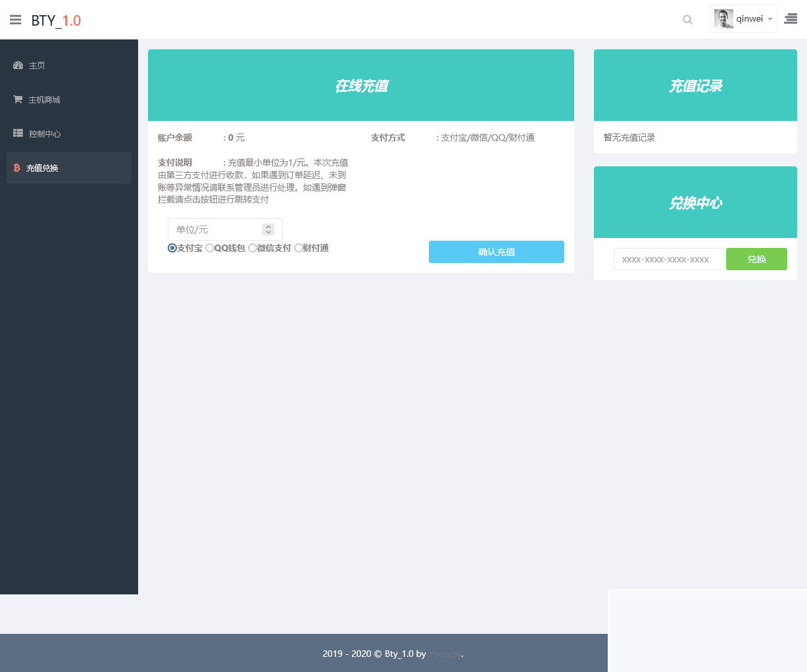Navigate to the 控制中心 menu entry

(x=43, y=133)
